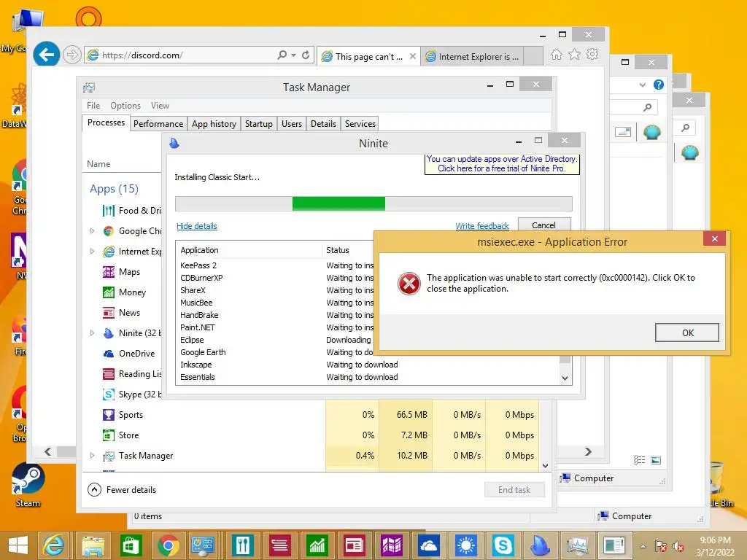
Task: Expand the Ninite process group
Action: coord(93,333)
